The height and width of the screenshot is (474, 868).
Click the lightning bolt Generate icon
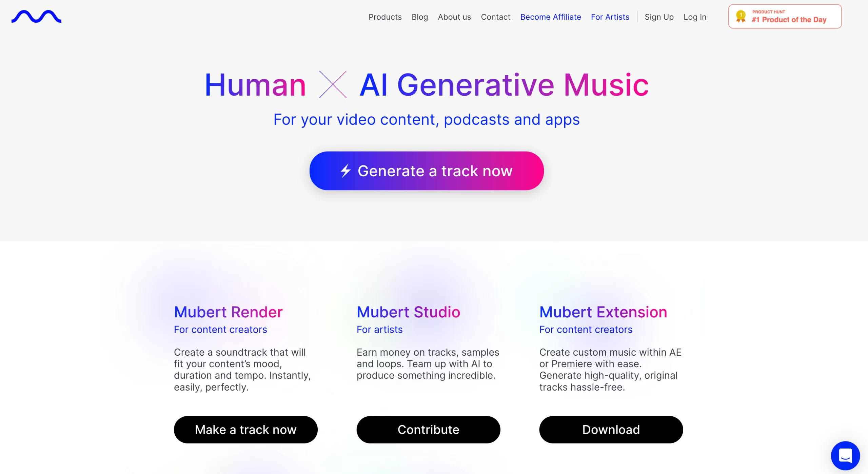[x=344, y=171]
